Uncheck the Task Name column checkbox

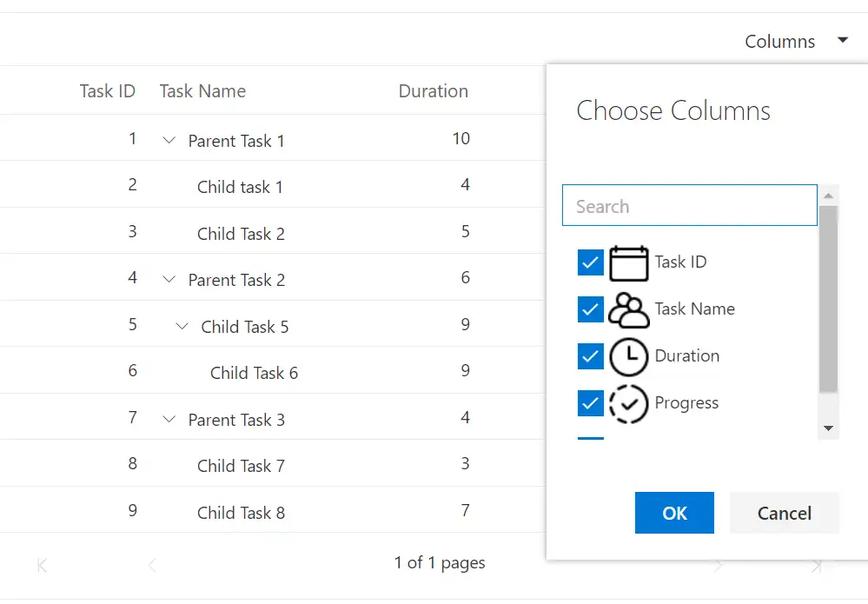click(x=590, y=309)
